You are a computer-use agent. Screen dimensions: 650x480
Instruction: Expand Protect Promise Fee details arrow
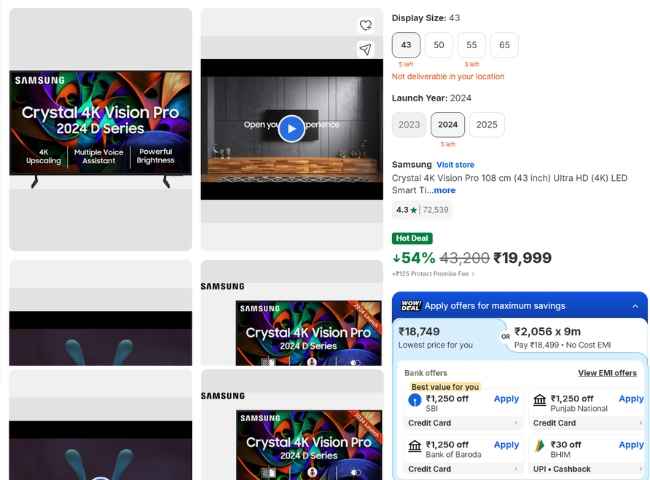473,274
